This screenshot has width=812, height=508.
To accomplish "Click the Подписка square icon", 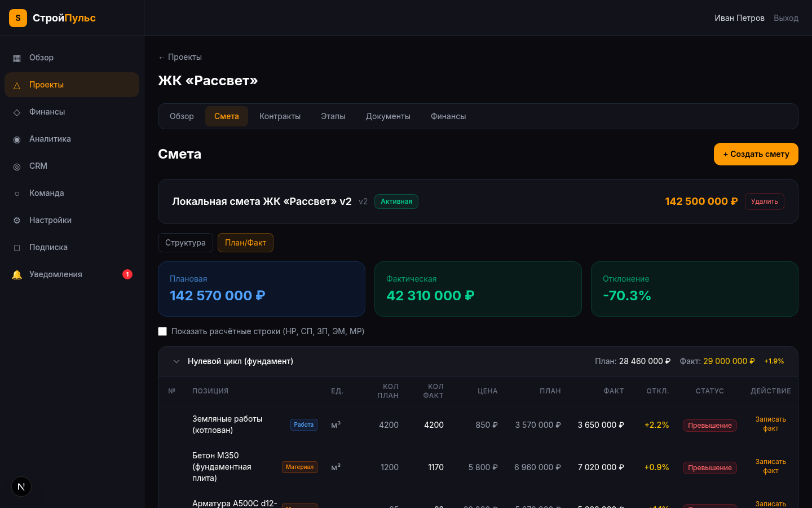I will point(17,248).
